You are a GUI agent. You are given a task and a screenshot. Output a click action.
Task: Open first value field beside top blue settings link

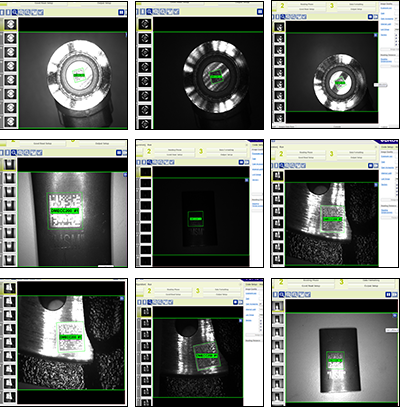click(397, 8)
